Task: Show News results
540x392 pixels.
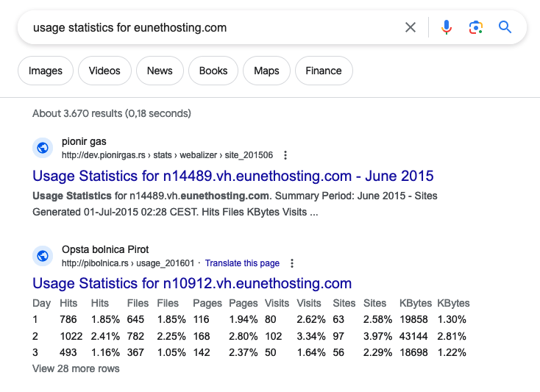Action: pyautogui.click(x=160, y=71)
